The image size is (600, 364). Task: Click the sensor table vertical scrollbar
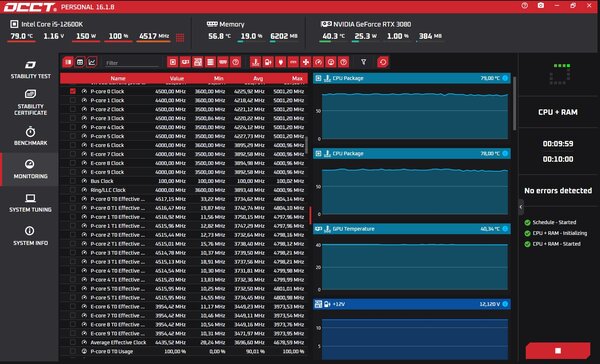point(307,145)
